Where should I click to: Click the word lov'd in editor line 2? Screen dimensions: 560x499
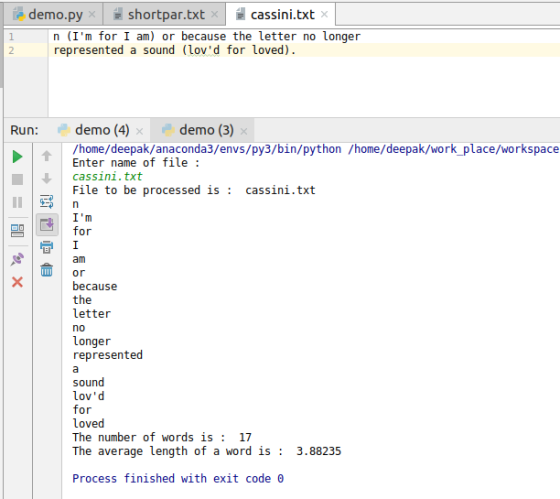(204, 50)
